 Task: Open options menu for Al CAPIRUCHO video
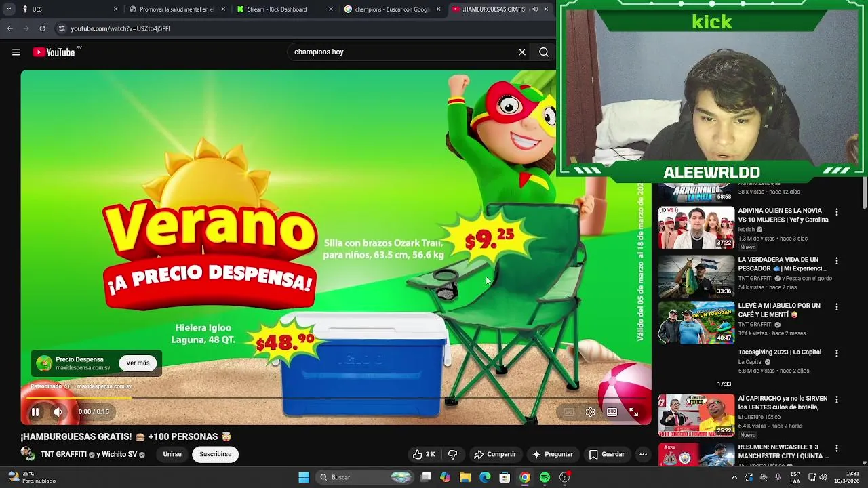click(x=836, y=399)
